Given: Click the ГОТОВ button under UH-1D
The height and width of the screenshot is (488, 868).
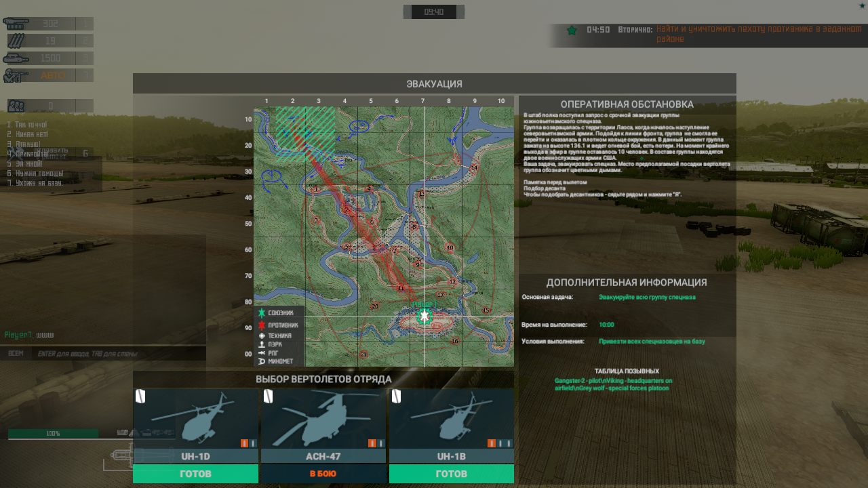Looking at the screenshot, I should (195, 474).
